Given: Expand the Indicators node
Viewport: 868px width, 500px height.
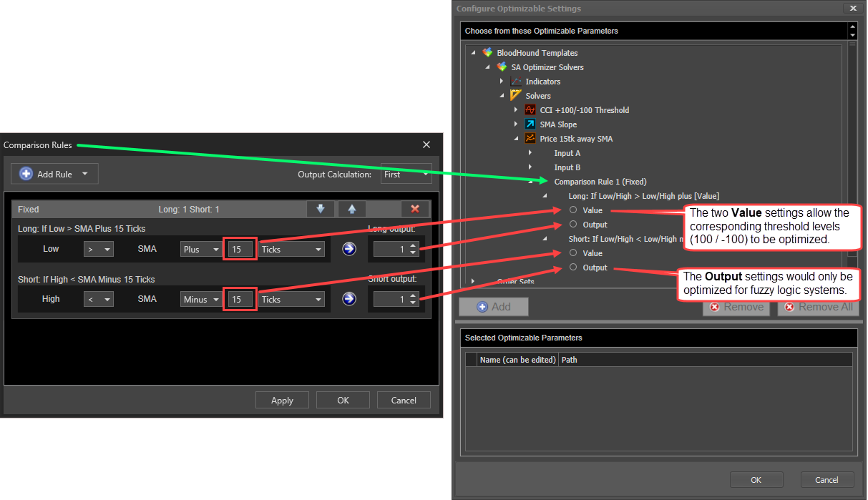Looking at the screenshot, I should [x=502, y=82].
